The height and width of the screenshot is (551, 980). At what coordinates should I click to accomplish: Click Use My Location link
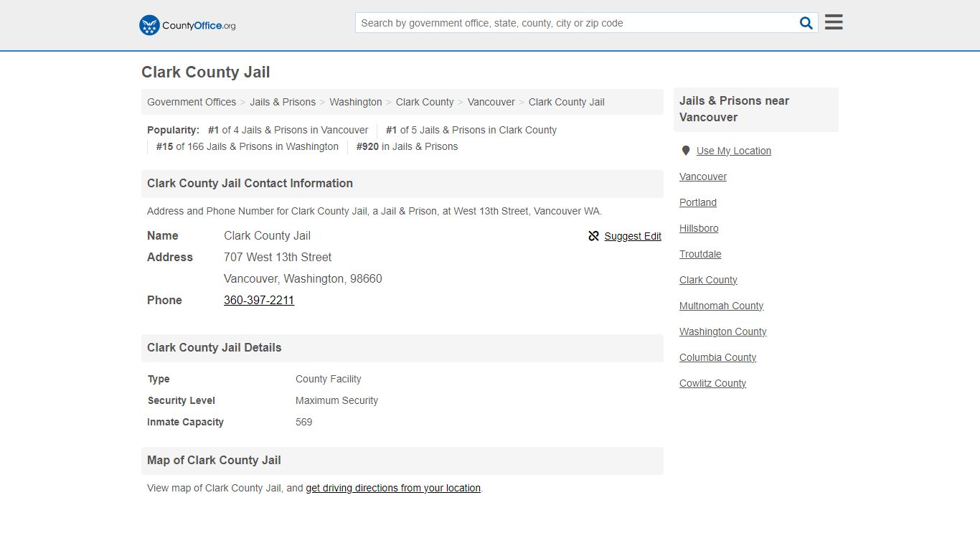click(x=734, y=151)
